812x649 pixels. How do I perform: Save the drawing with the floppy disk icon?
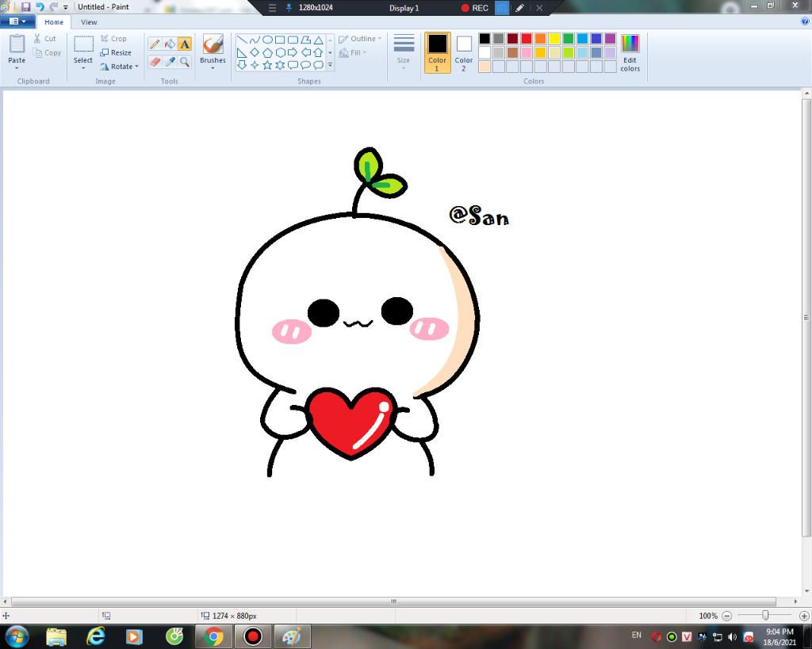26,7
